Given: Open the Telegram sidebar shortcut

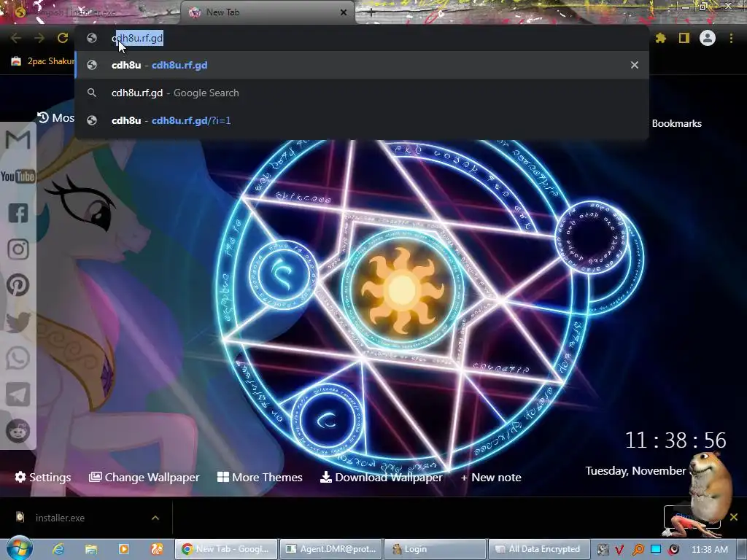Looking at the screenshot, I should pyautogui.click(x=18, y=394).
